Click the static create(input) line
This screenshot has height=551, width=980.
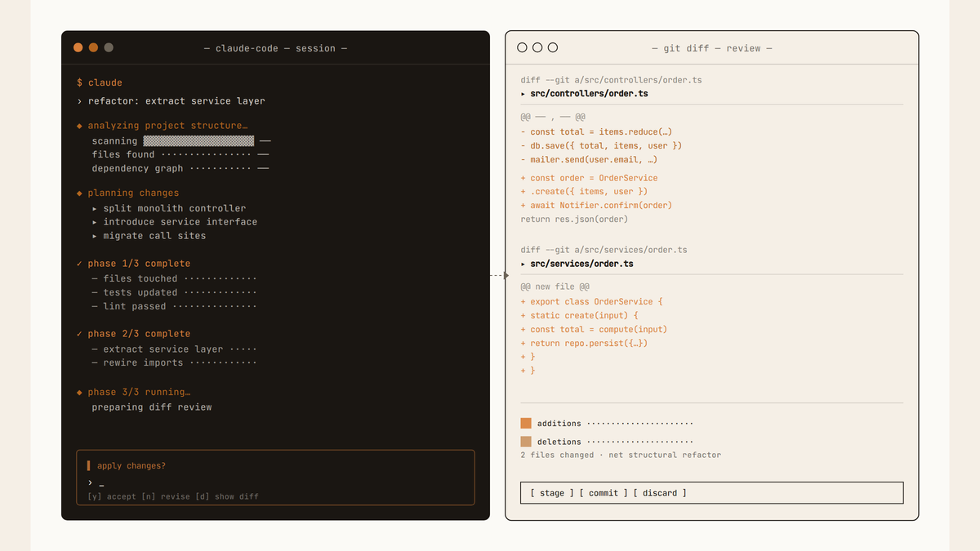(x=579, y=315)
